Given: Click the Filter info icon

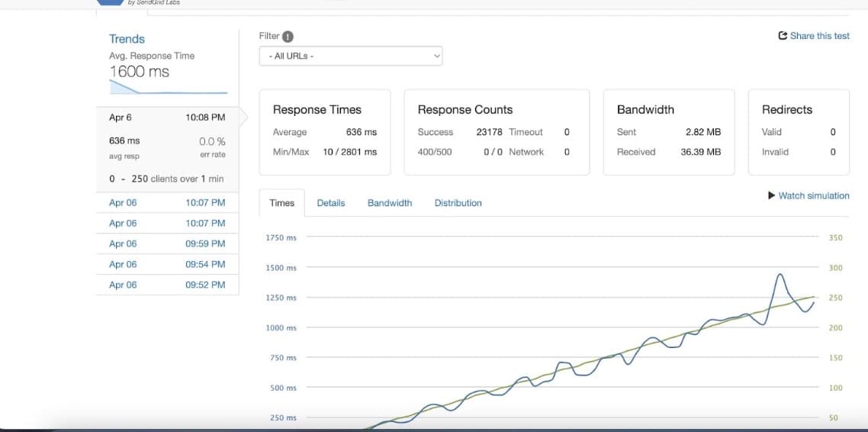Looking at the screenshot, I should click(288, 37).
